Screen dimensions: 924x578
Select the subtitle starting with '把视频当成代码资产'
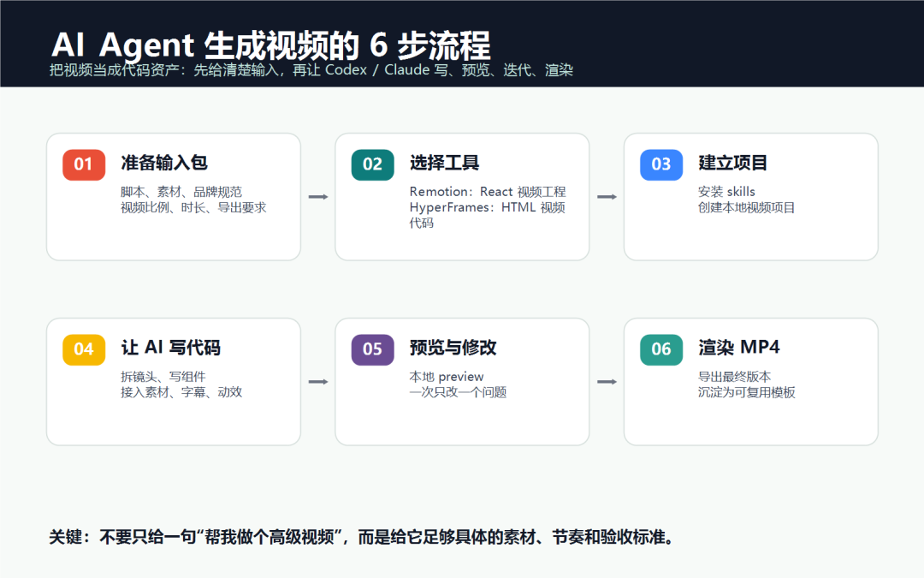coord(311,70)
